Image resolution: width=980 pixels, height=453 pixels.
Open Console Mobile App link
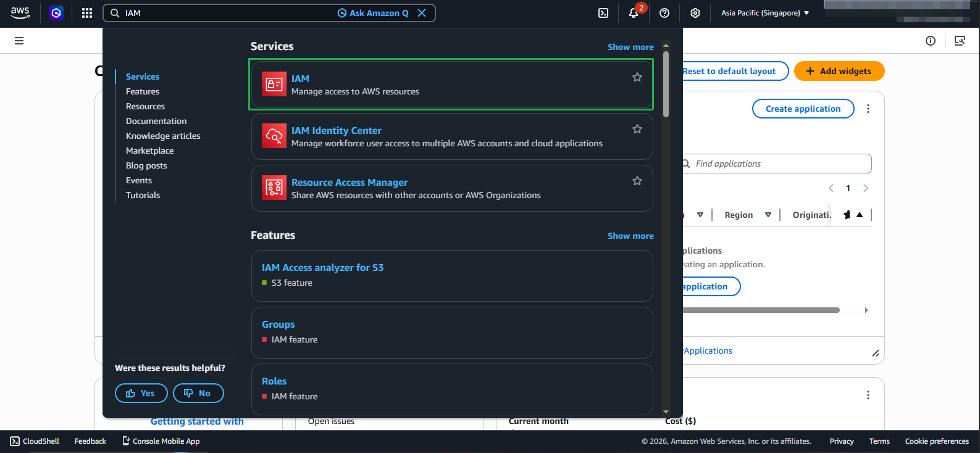coord(161,441)
